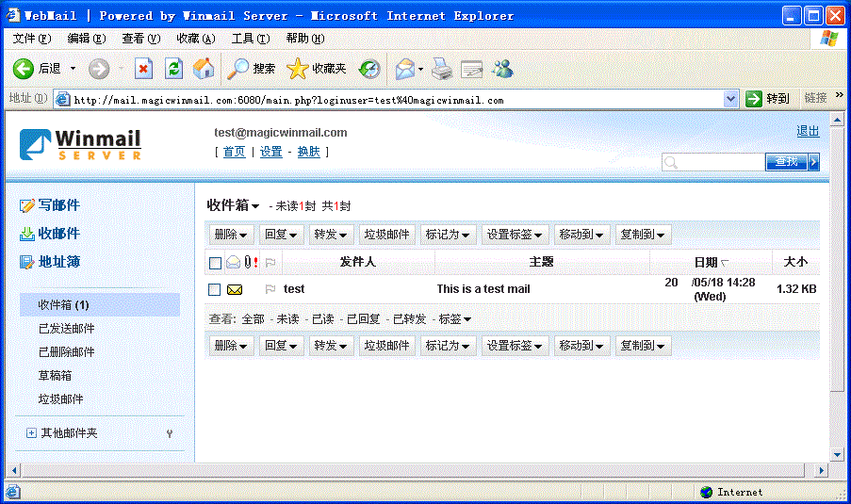This screenshot has height=504, width=851.
Task: Tick the select-all checkbox in header
Action: [x=215, y=263]
